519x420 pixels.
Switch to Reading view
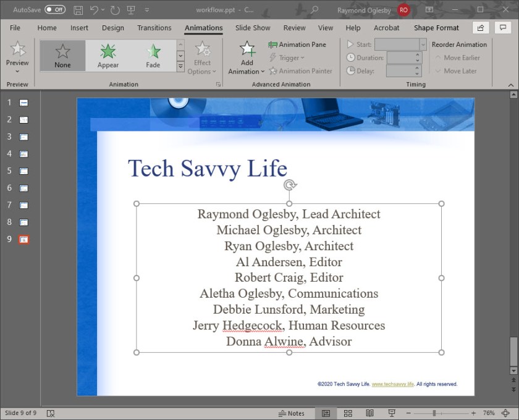369,413
